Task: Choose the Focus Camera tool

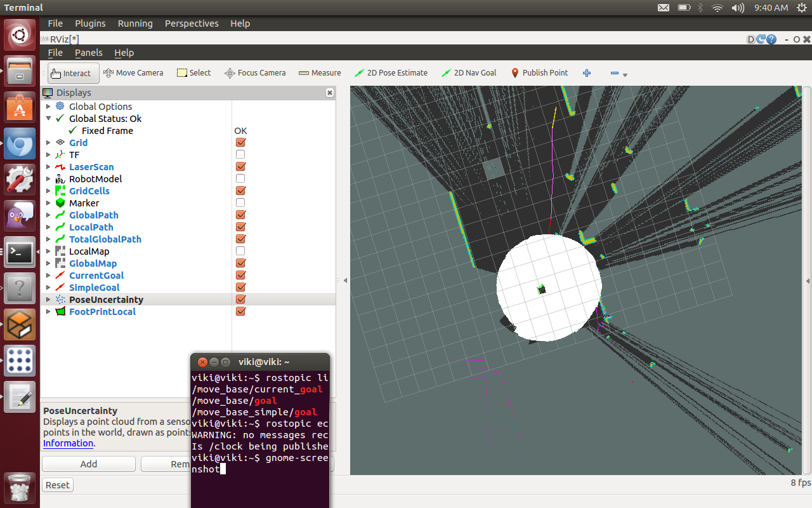Action: click(255, 73)
